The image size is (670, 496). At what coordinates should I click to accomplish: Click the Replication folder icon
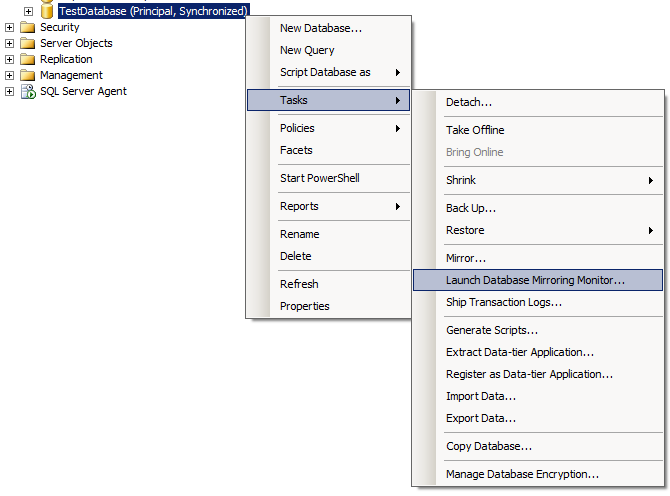27,59
